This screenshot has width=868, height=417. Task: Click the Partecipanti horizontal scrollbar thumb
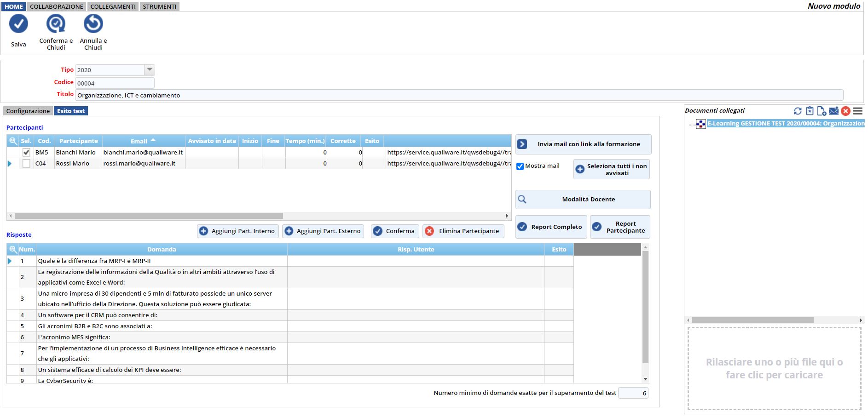coord(148,216)
